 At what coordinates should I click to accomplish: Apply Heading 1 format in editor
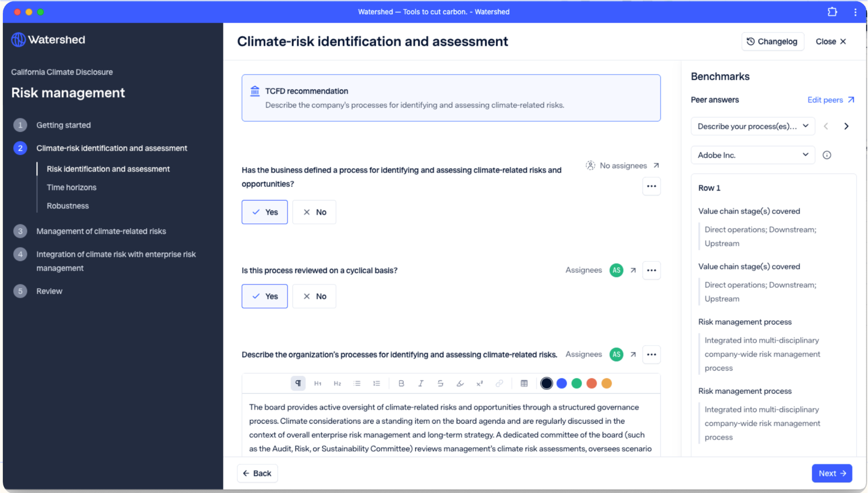(317, 383)
